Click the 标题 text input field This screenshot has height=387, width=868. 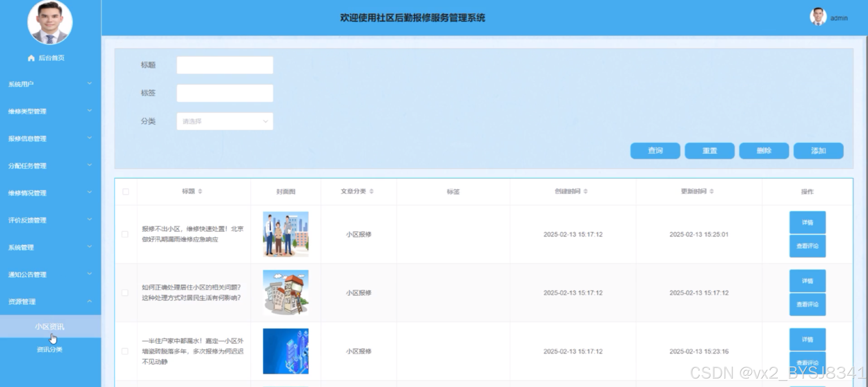225,65
